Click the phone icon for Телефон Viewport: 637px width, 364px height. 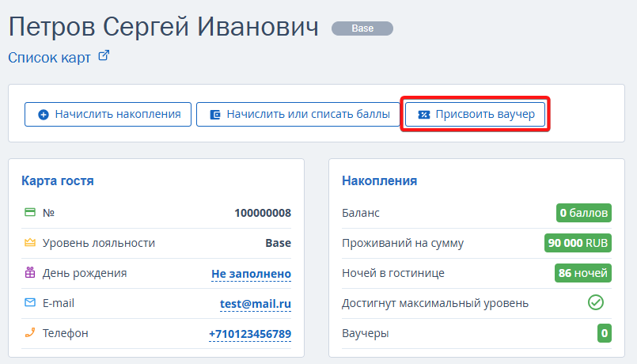30,332
